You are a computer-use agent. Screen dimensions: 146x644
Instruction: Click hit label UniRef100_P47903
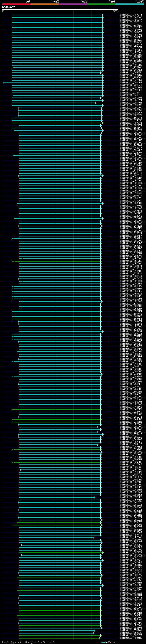point(131,17)
